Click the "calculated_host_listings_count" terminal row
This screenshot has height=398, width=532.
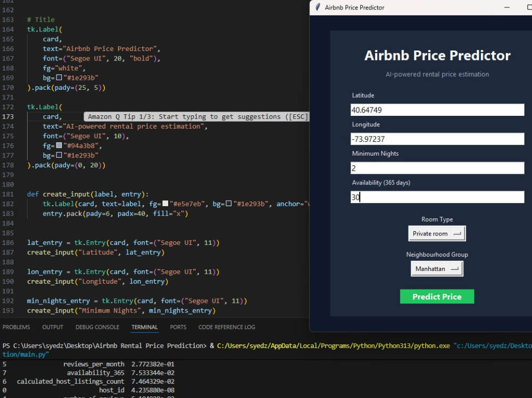coord(88,382)
